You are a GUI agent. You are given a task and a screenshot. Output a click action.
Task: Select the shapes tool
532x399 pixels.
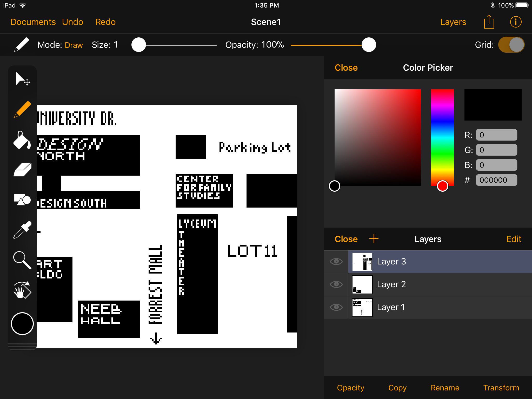click(22, 199)
